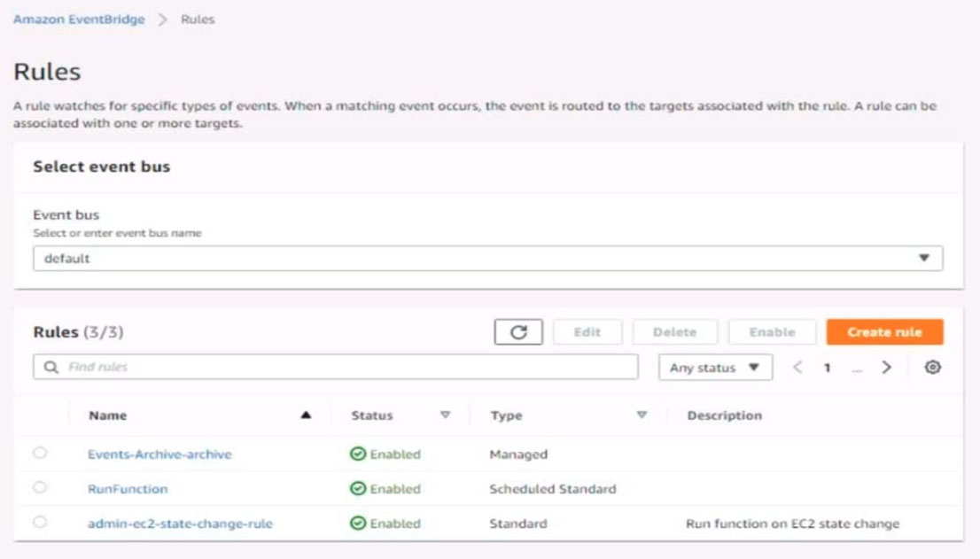Image resolution: width=980 pixels, height=559 pixels.
Task: Click Standard type of admin-ec2-state-change-rule
Action: 518,524
